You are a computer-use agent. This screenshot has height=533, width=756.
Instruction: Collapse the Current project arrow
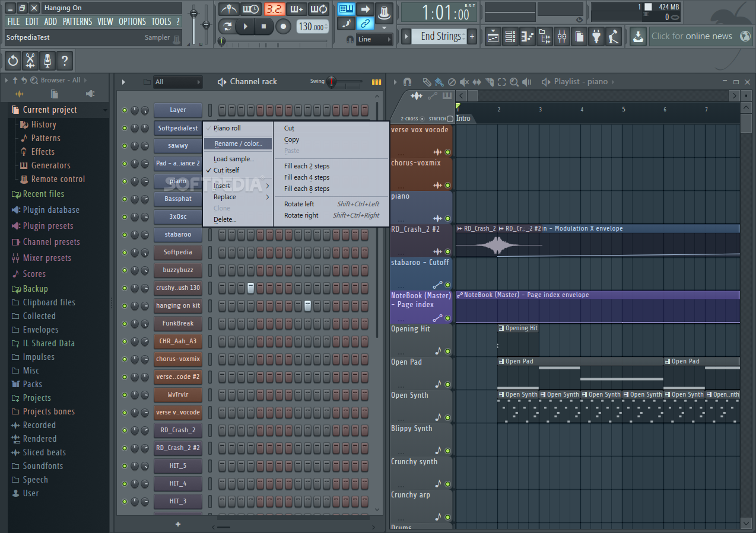point(106,110)
